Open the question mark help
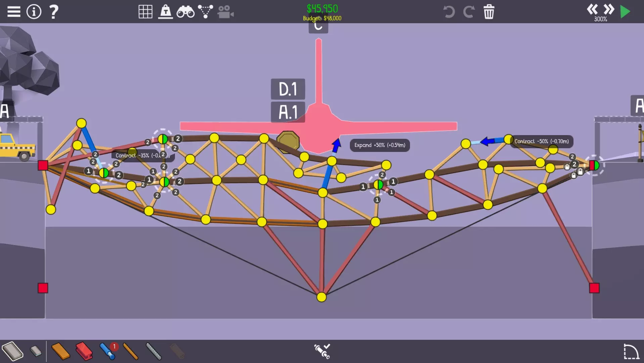Screen dimensions: 644x363 click(x=54, y=12)
